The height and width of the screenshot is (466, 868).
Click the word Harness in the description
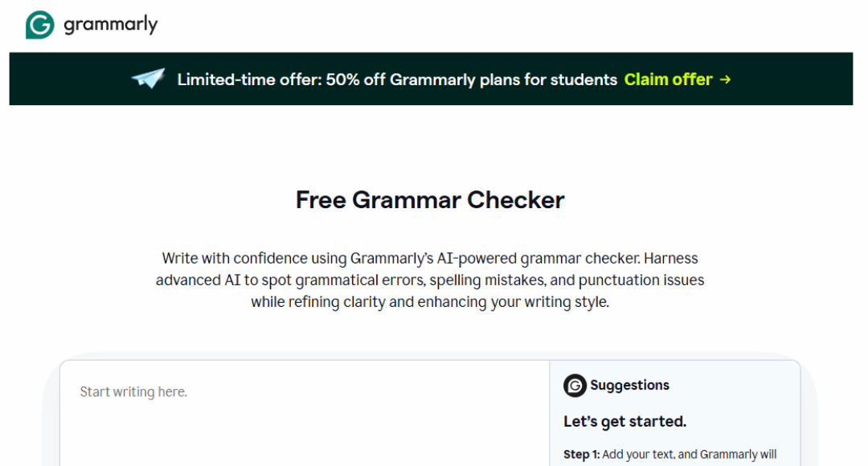(672, 259)
